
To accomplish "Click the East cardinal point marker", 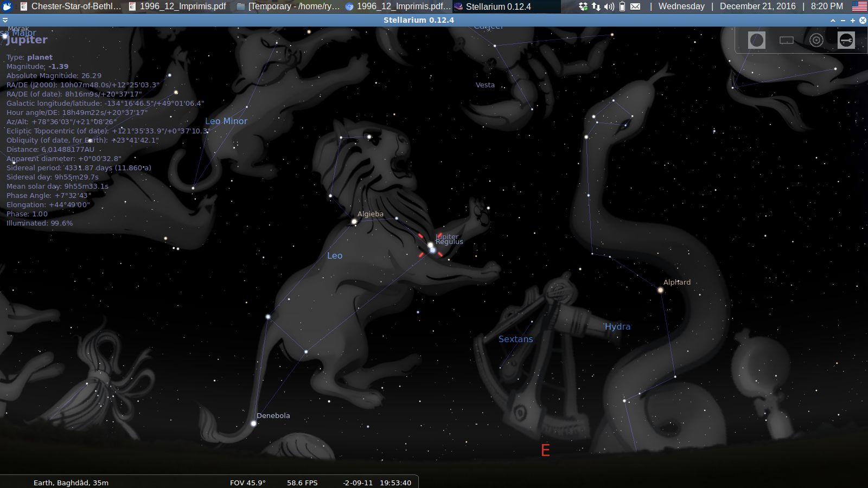I will click(546, 450).
